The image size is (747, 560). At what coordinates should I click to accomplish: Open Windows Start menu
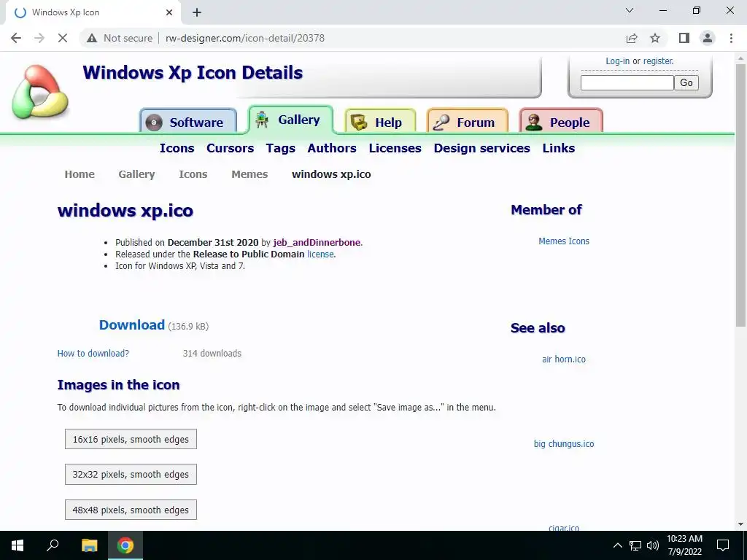click(18, 545)
